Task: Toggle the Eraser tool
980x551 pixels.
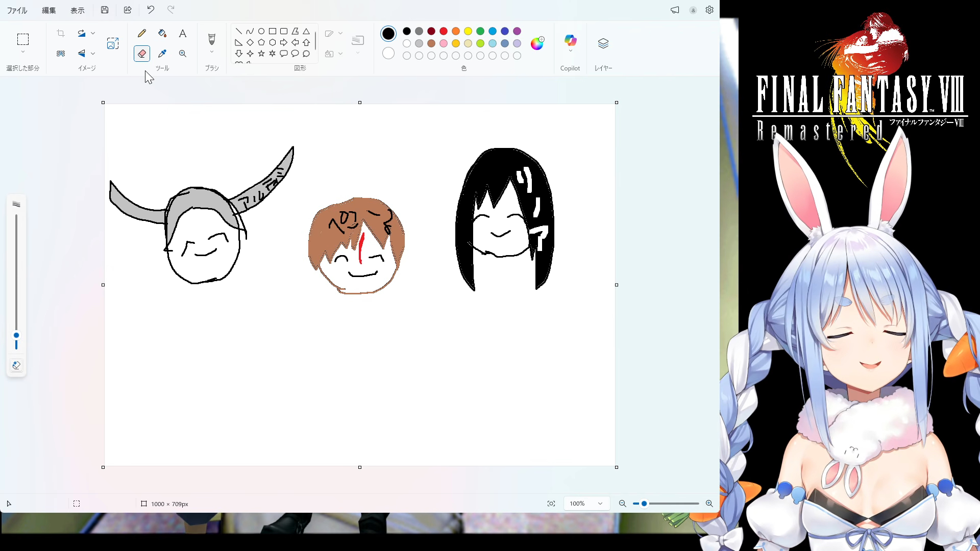Action: coord(142,54)
